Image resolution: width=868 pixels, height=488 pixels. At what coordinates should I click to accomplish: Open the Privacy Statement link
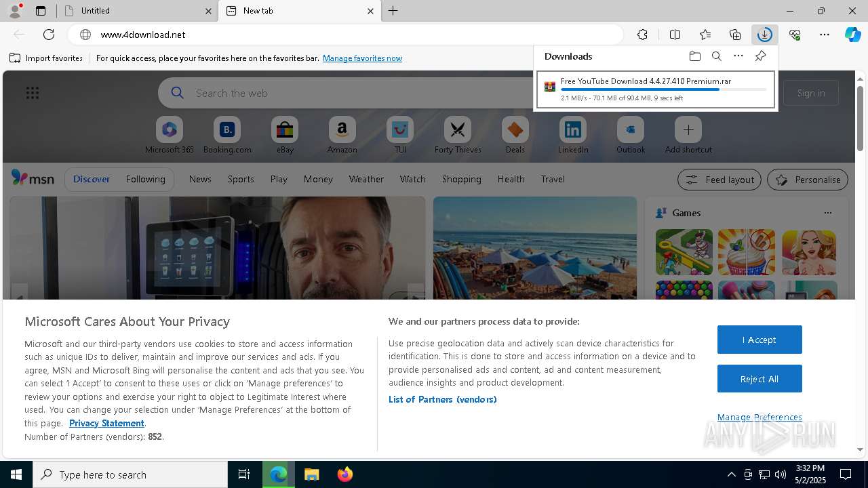tap(106, 423)
